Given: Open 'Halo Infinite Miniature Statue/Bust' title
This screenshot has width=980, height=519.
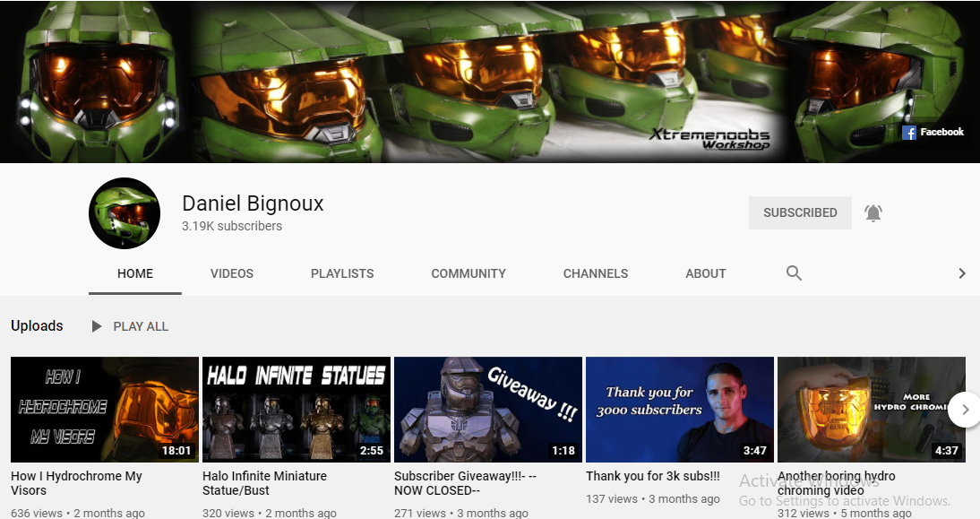Looking at the screenshot, I should pyautogui.click(x=264, y=483).
